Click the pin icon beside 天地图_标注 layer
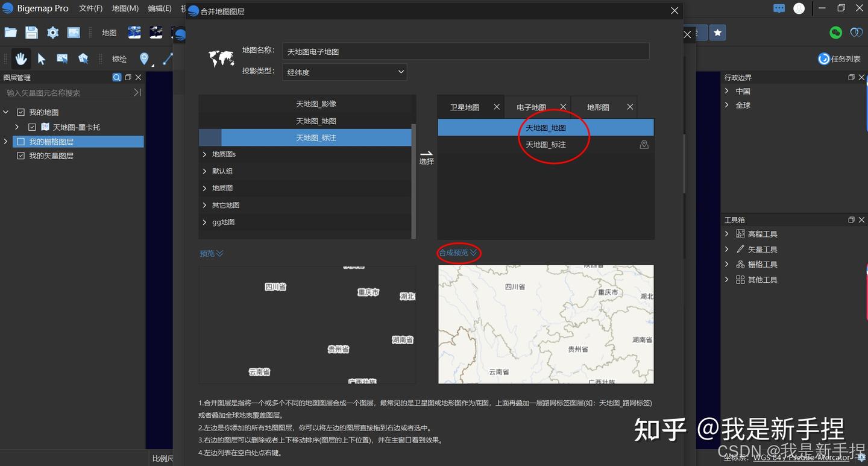The height and width of the screenshot is (466, 868). coord(644,144)
